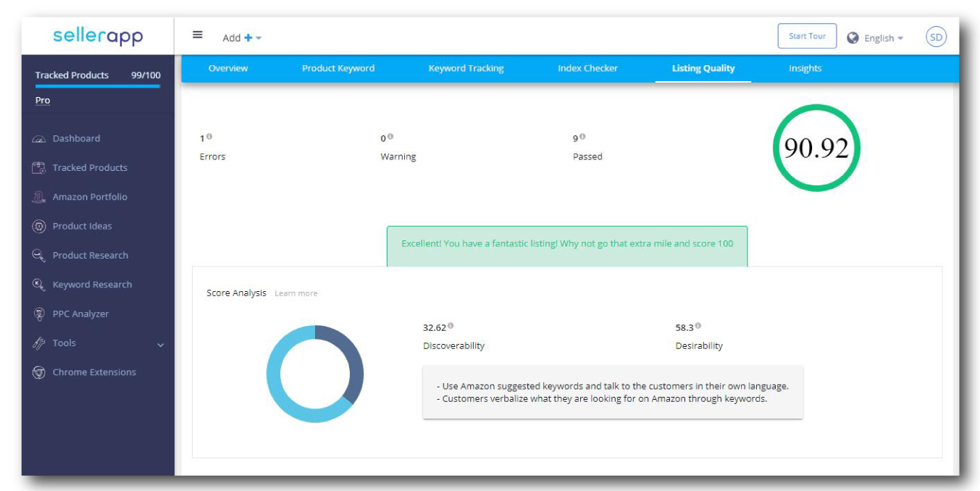The width and height of the screenshot is (980, 491).
Task: Open Chrome Extensions in the sidebar
Action: tap(95, 372)
